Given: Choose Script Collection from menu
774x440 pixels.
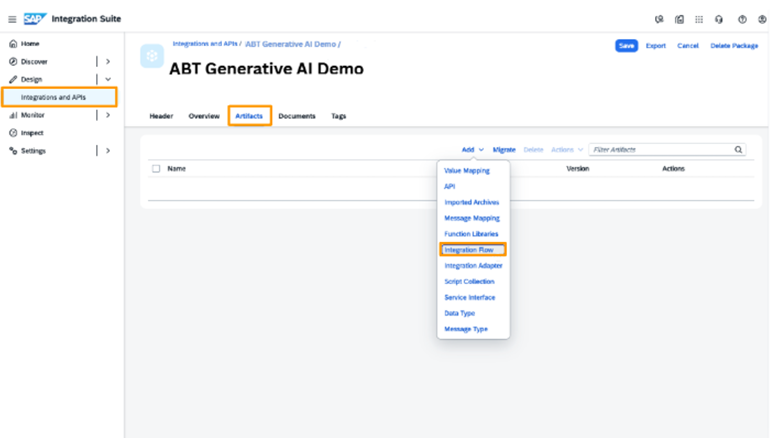Looking at the screenshot, I should 469,281.
